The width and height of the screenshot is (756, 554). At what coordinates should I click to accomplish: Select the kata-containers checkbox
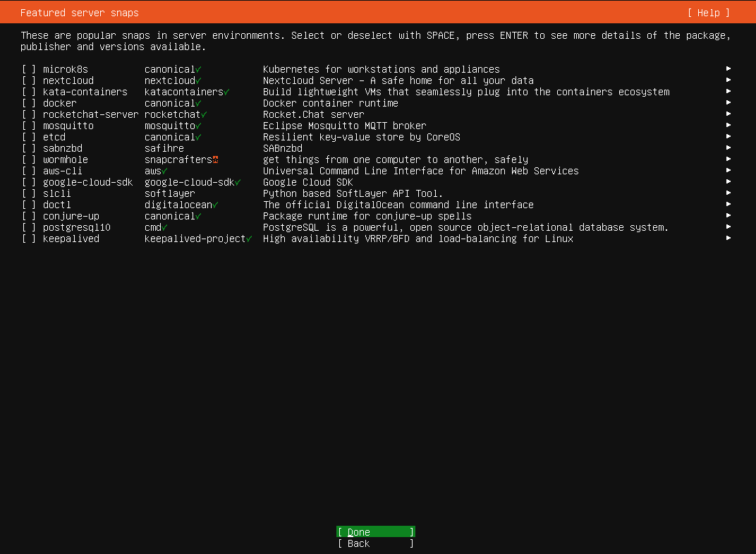click(x=28, y=92)
